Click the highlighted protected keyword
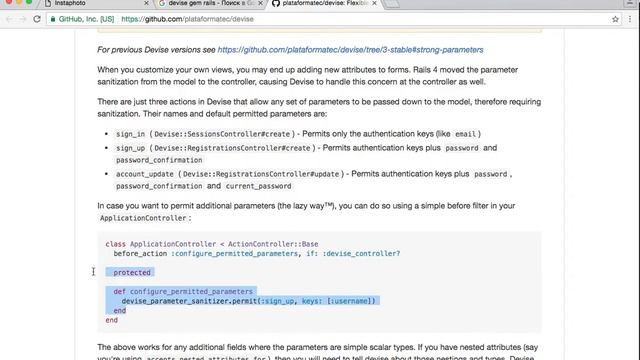This screenshot has height=360, width=640. tap(132, 272)
